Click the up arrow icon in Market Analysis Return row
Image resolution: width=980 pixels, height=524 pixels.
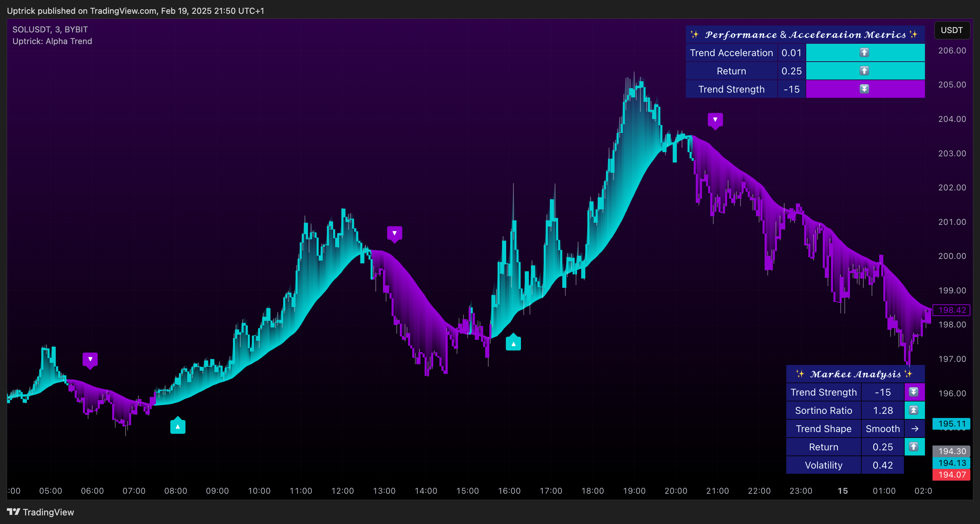(x=914, y=447)
